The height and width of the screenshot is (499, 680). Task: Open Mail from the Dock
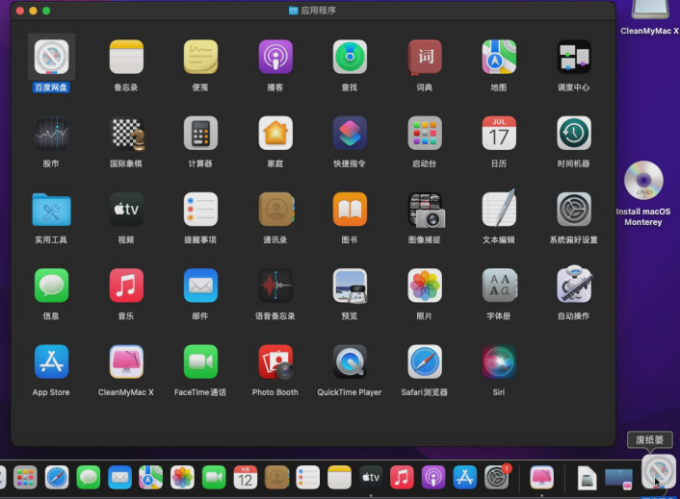120,477
